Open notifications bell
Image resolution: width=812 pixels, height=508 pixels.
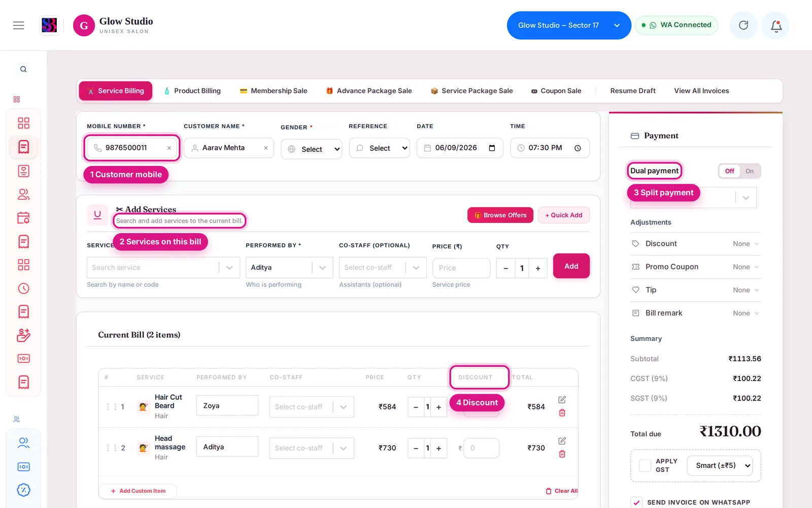tap(776, 25)
